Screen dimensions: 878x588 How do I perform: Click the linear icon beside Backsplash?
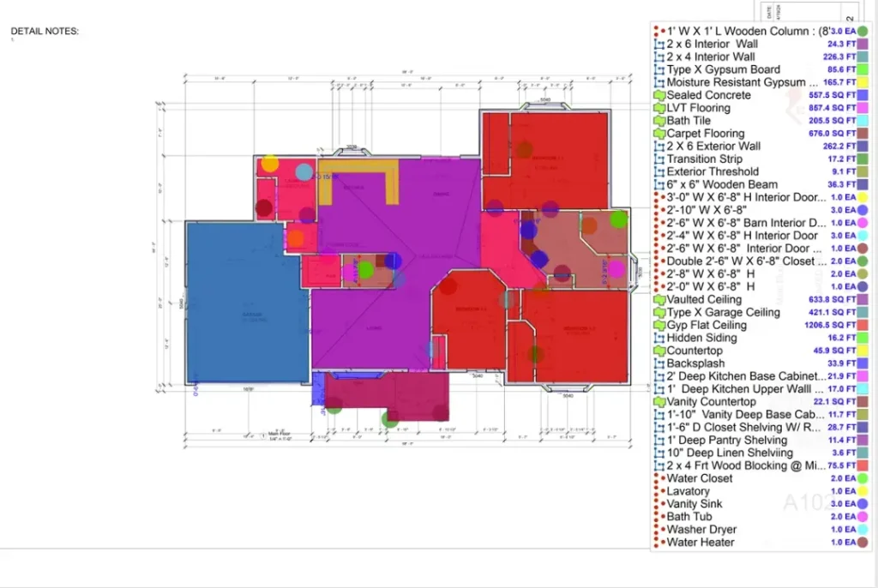(659, 363)
